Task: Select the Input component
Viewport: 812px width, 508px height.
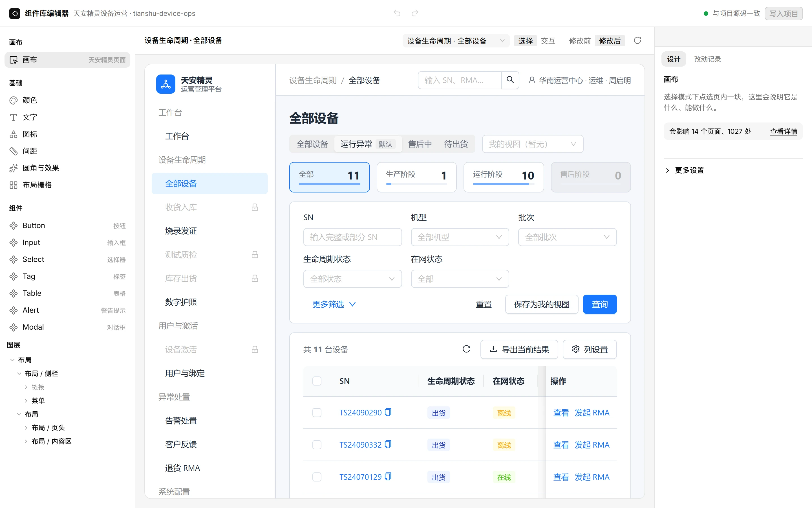Action: [67, 242]
